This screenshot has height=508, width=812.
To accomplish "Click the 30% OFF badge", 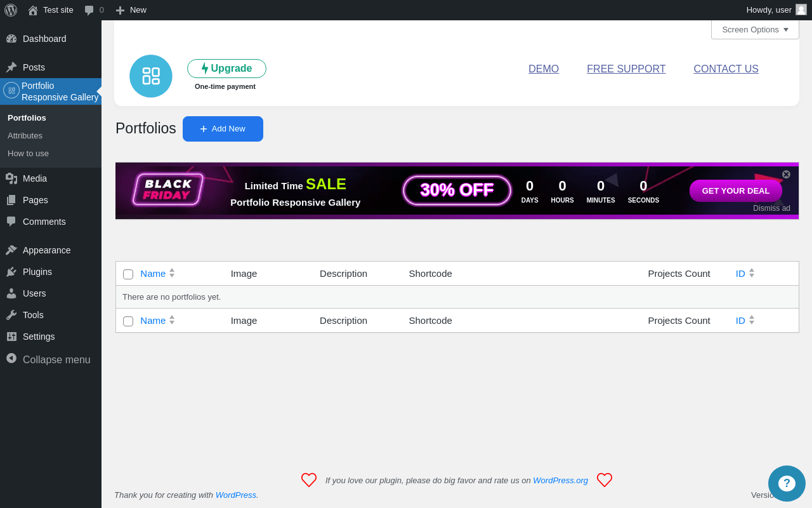I will coord(457,190).
